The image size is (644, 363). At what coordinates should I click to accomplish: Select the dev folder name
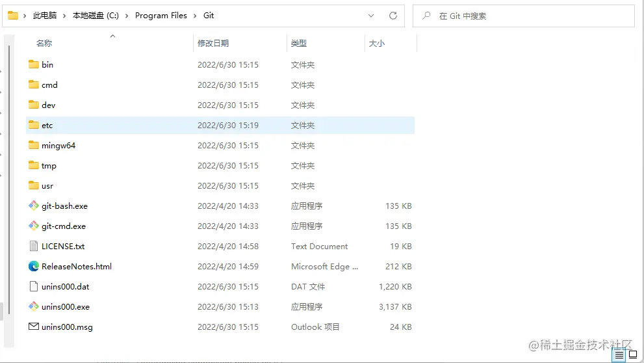click(49, 105)
